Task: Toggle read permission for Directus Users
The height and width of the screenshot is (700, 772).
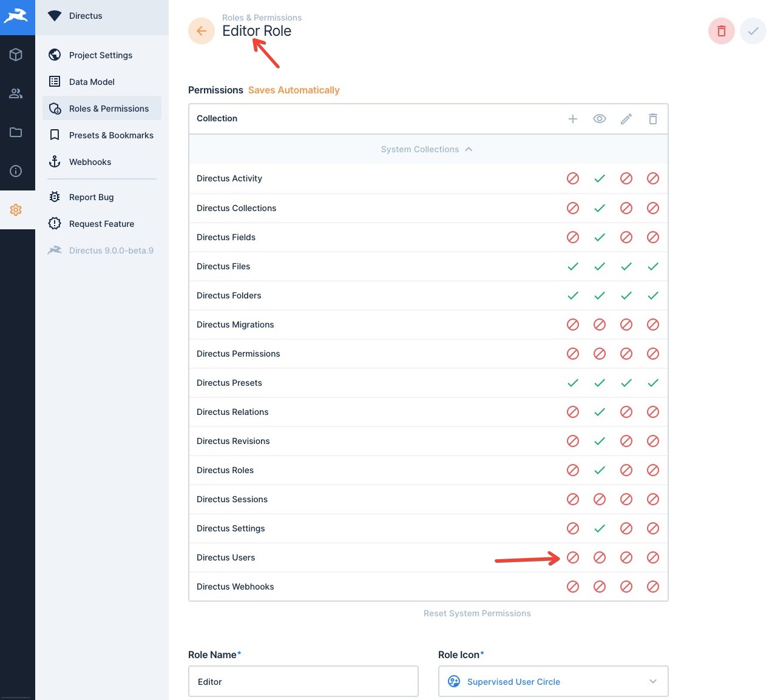Action: 600,557
